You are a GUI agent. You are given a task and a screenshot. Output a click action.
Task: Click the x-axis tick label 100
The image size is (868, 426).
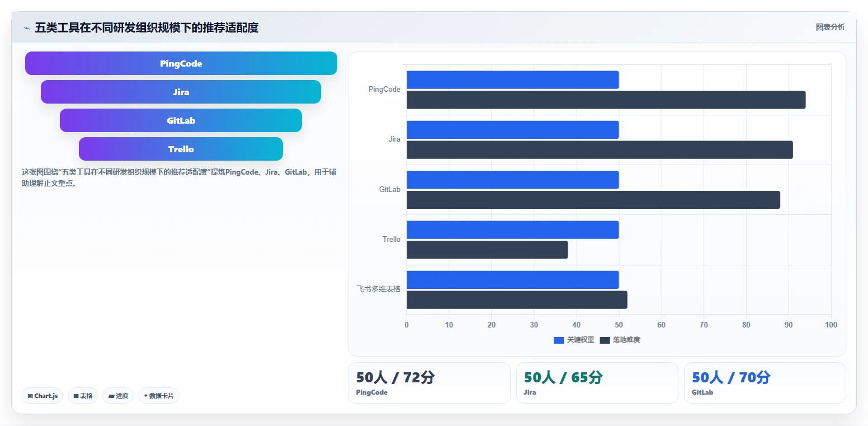coord(831,325)
